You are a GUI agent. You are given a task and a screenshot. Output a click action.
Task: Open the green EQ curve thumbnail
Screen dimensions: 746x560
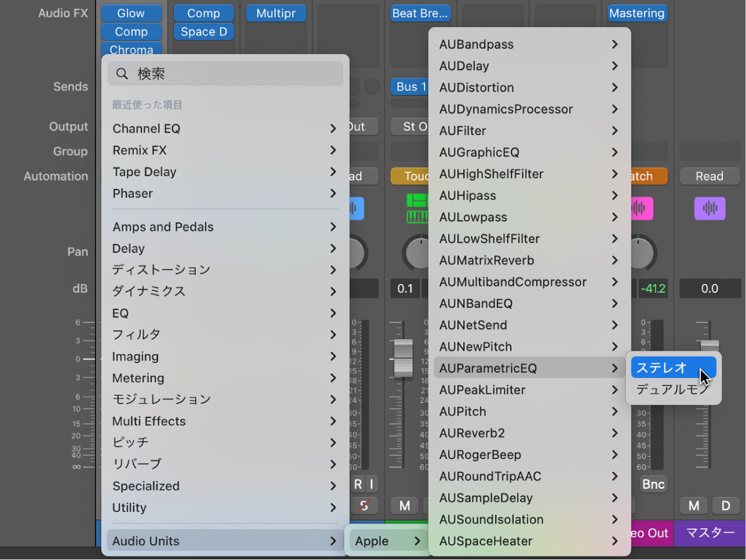coord(418,209)
